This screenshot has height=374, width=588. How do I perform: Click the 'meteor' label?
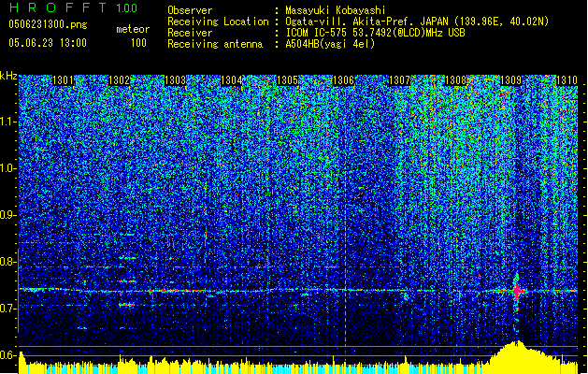[x=133, y=29]
